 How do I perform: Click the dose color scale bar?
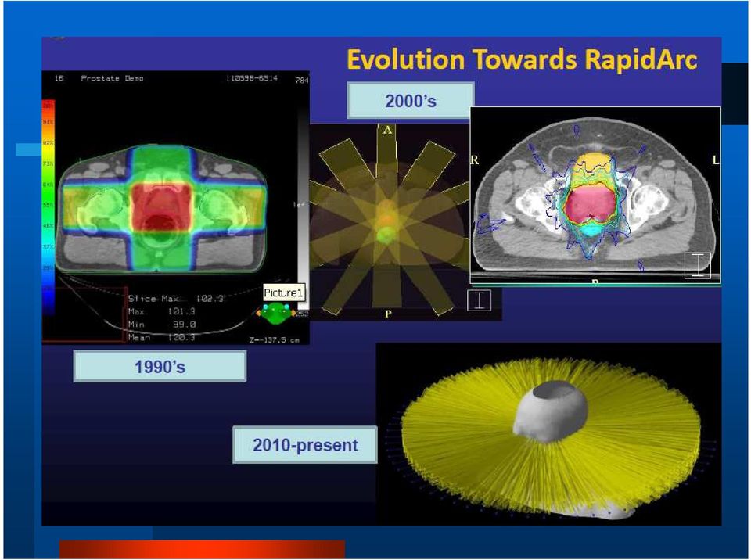pos(49,207)
